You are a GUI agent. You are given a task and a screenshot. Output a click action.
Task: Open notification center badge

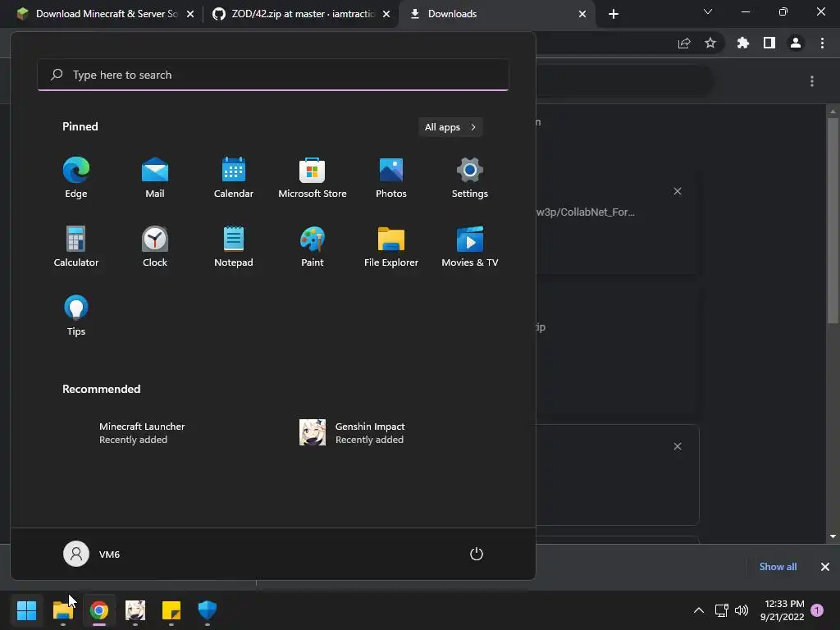[x=817, y=610]
